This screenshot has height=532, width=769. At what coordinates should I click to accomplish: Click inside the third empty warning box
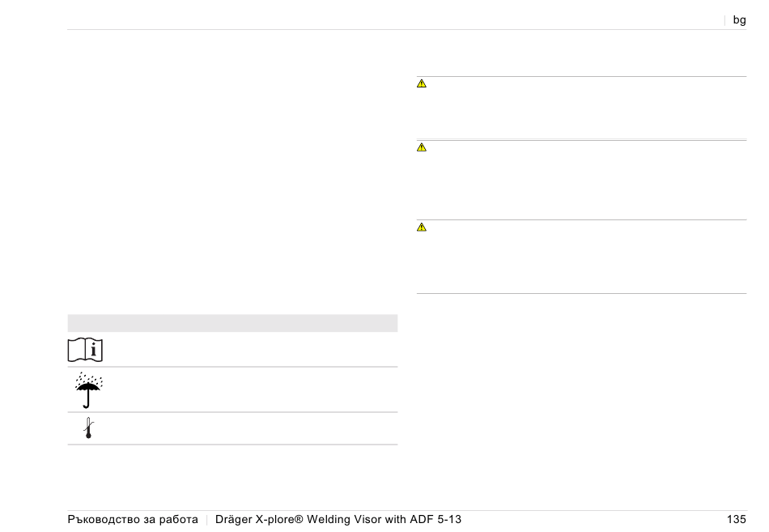[582, 257]
